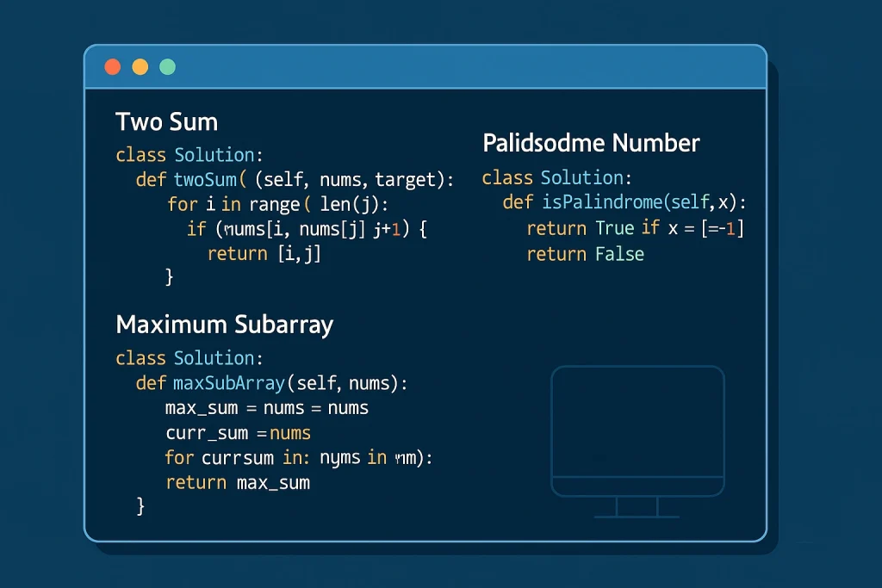Click the "curr_sum =nums" line
The width and height of the screenshot is (882, 588).
238,433
